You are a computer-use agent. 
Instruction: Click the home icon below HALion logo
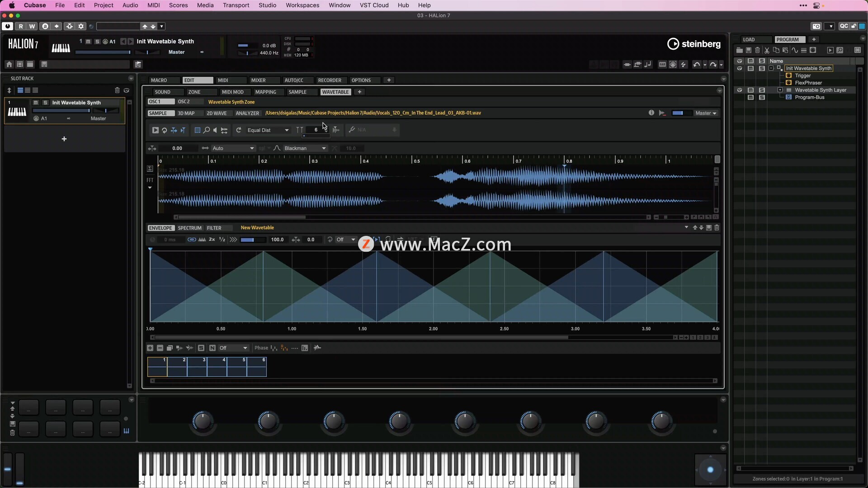tap(9, 65)
